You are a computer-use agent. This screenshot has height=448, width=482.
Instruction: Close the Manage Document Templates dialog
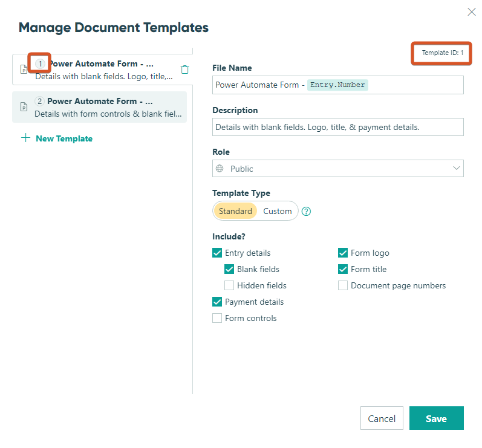tap(472, 12)
